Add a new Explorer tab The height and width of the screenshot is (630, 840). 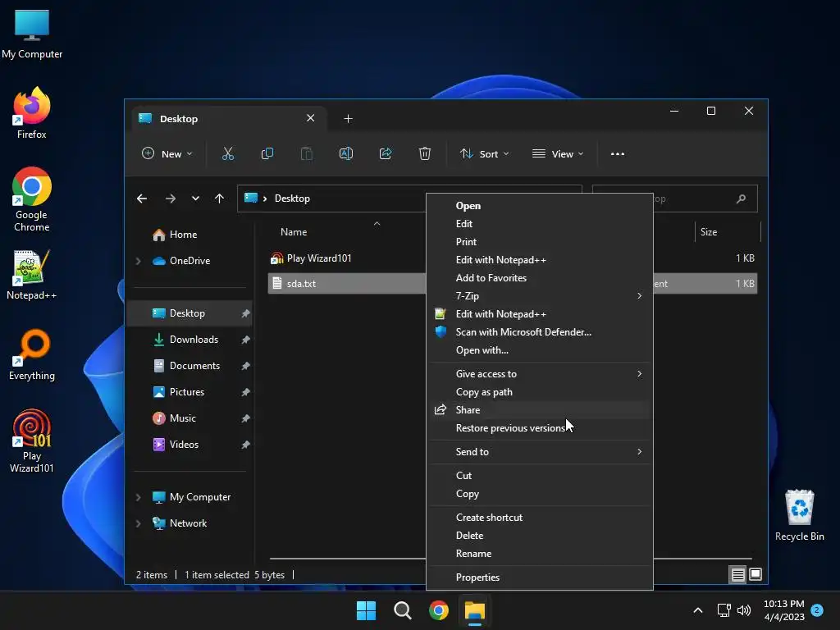[x=348, y=119]
